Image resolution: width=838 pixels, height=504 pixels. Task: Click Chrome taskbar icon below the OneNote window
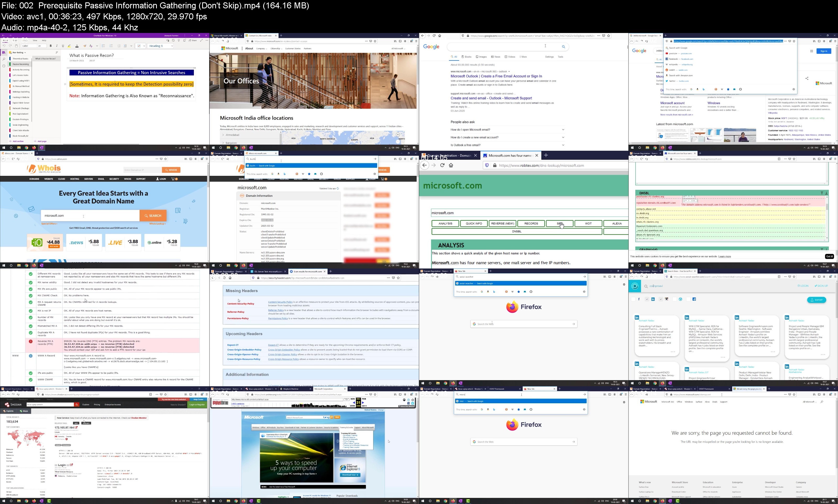point(26,148)
